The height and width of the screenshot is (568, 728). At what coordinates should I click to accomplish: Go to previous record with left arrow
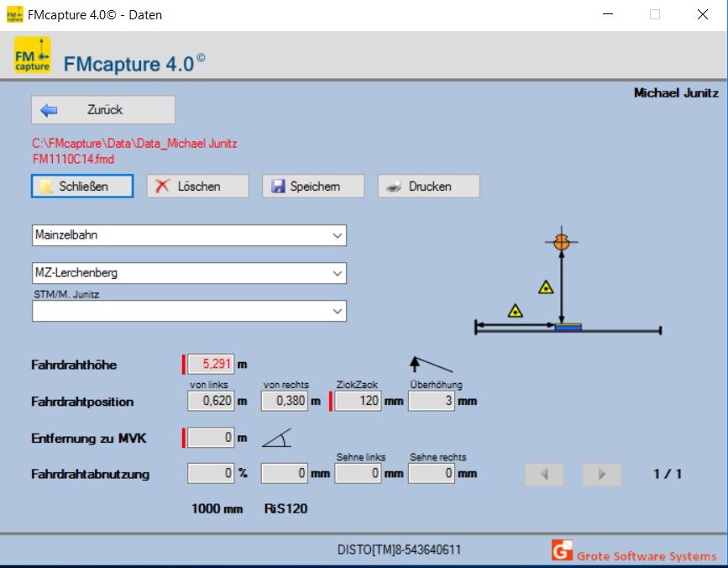click(544, 474)
